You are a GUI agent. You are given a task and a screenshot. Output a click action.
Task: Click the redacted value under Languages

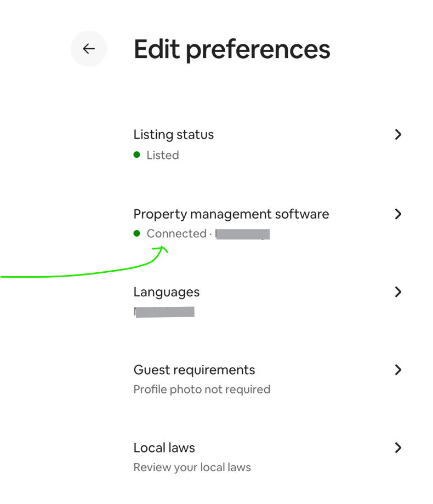tap(164, 312)
